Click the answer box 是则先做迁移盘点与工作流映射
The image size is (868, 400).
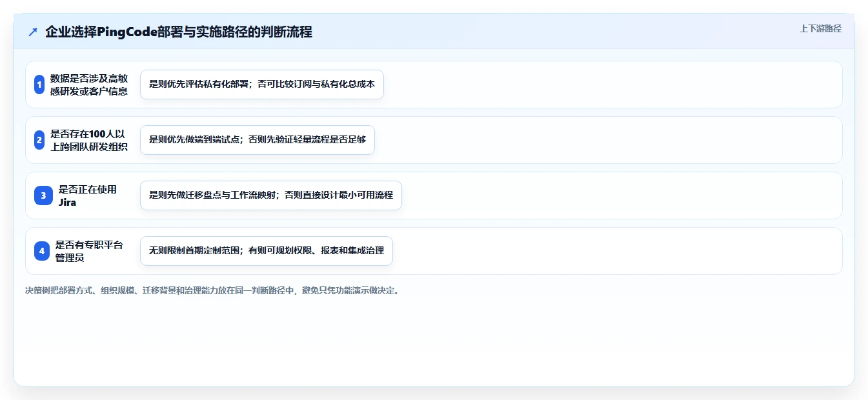point(271,195)
